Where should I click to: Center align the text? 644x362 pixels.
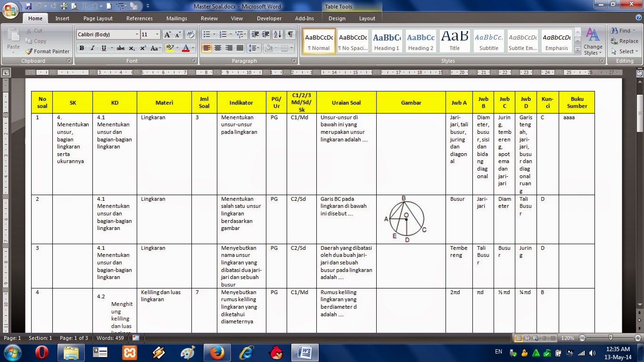point(218,48)
